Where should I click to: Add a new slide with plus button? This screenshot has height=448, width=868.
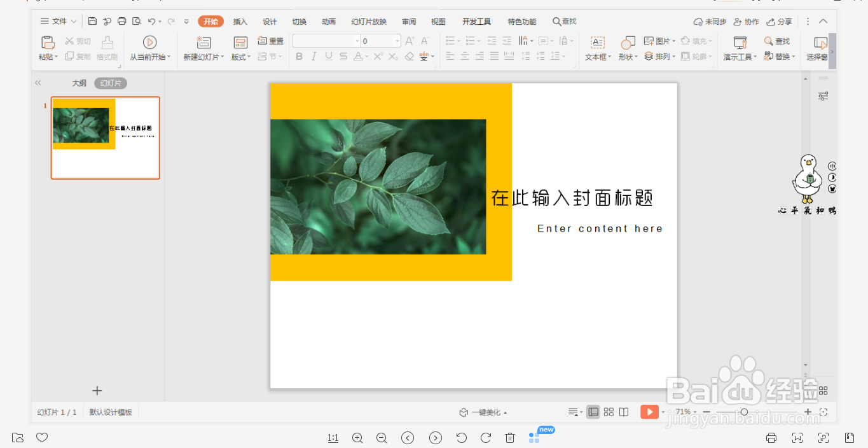pyautogui.click(x=97, y=391)
